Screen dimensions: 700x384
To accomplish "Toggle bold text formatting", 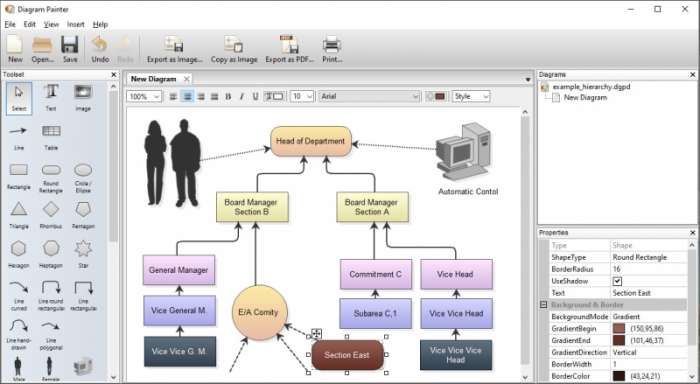I will [228, 96].
